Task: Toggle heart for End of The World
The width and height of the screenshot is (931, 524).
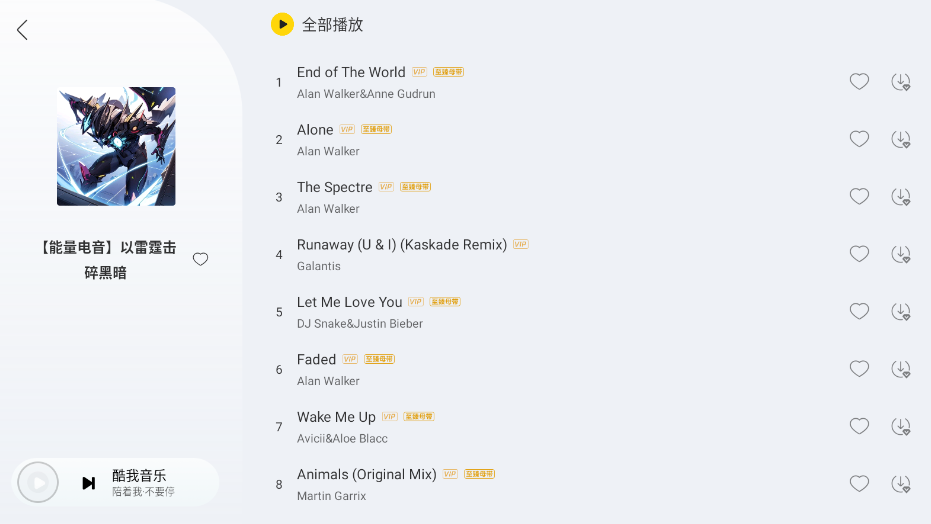Action: 859,82
